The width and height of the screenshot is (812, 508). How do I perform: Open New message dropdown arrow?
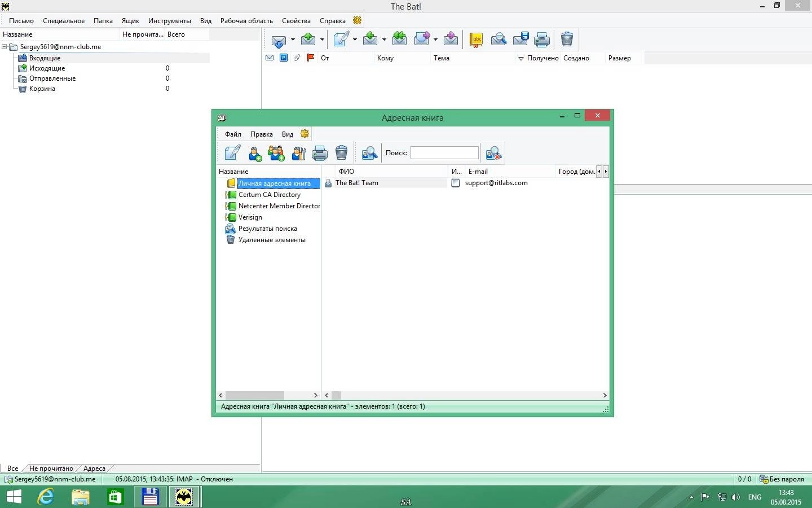point(355,40)
